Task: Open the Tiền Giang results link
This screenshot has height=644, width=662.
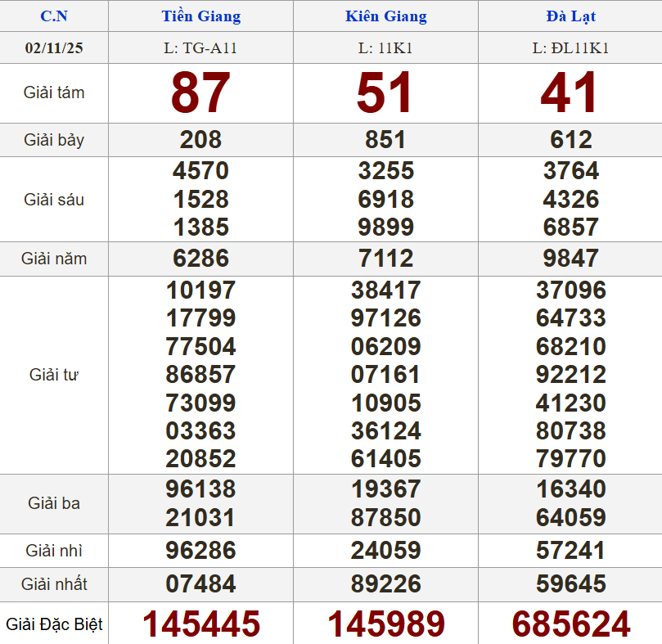Action: [x=200, y=16]
